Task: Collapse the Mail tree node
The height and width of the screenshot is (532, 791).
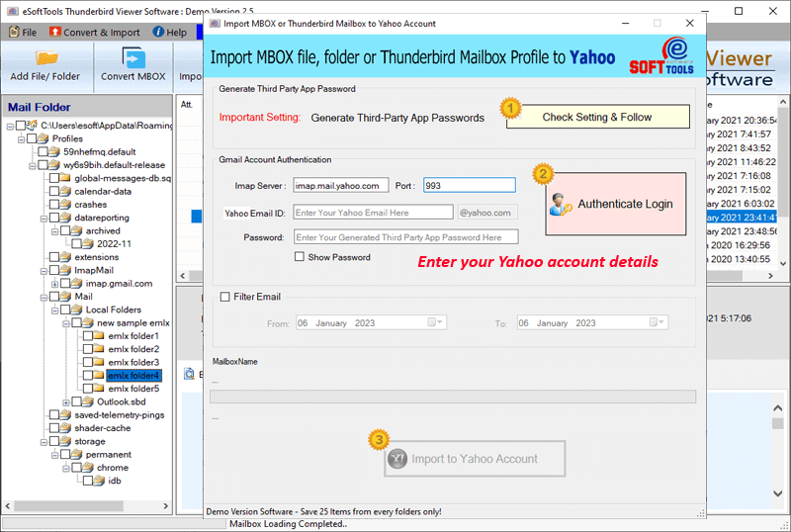Action: click(x=44, y=297)
